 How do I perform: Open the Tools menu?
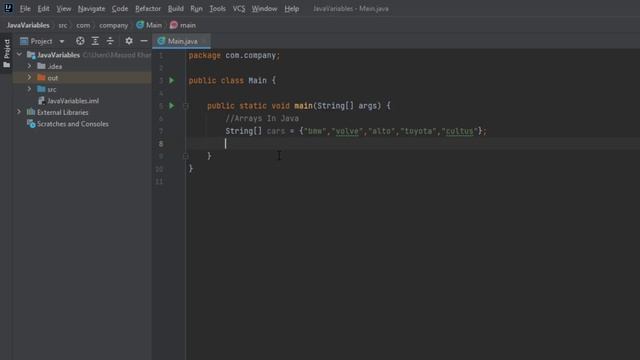[217, 9]
